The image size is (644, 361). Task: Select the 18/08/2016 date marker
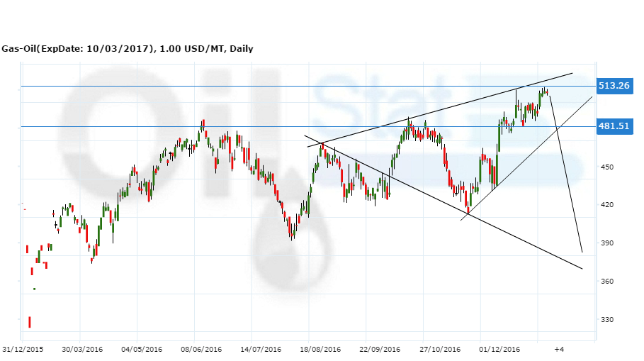pyautogui.click(x=320, y=350)
